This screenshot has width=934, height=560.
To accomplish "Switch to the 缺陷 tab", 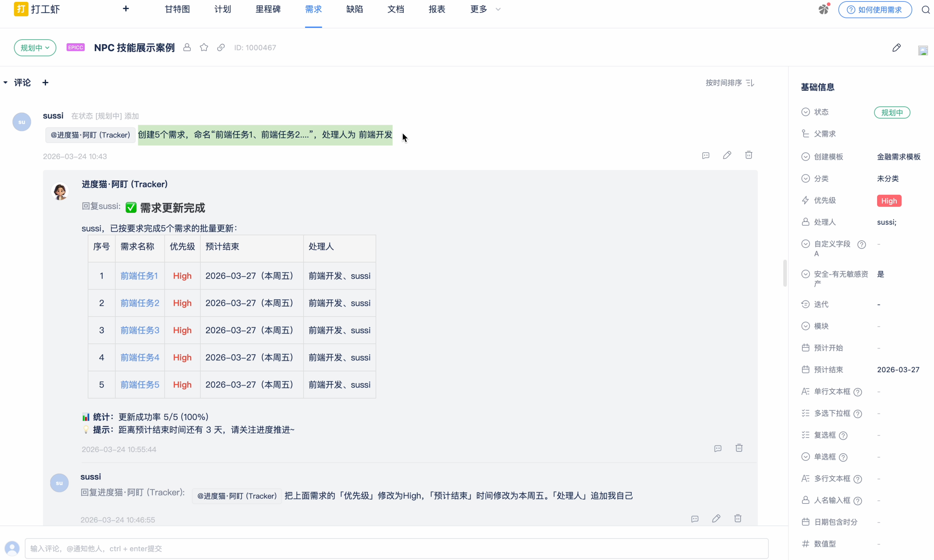I will click(355, 9).
